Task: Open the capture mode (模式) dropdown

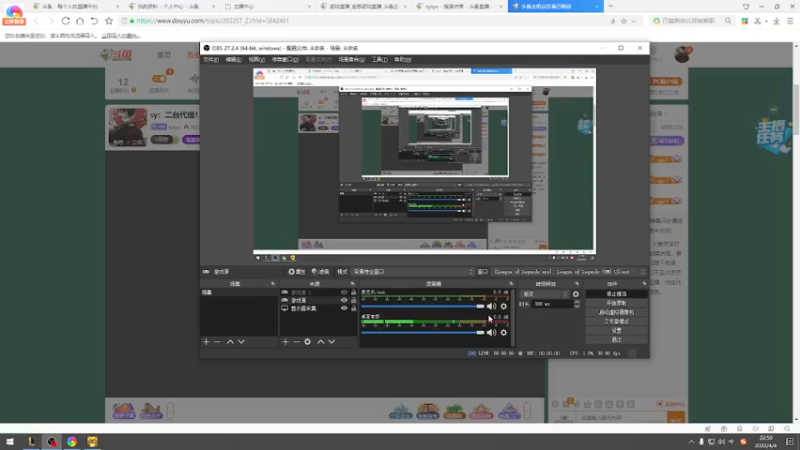Action: pos(413,271)
